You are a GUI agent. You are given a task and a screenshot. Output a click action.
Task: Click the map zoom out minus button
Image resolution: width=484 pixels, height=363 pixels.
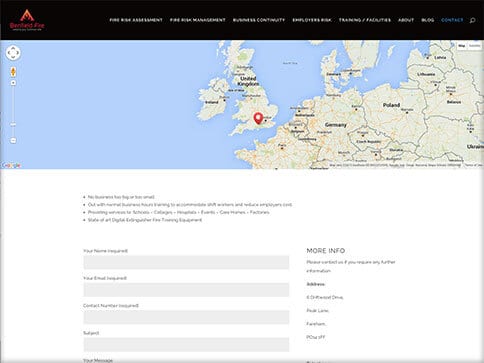13,140
